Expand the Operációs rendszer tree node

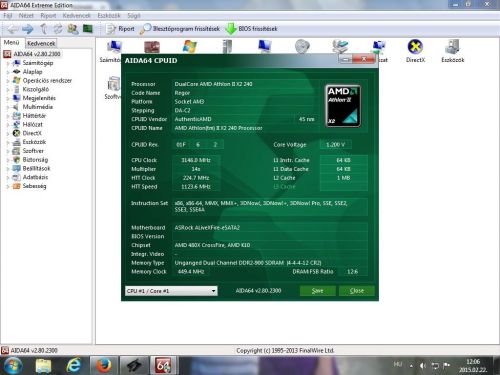(x=8, y=81)
